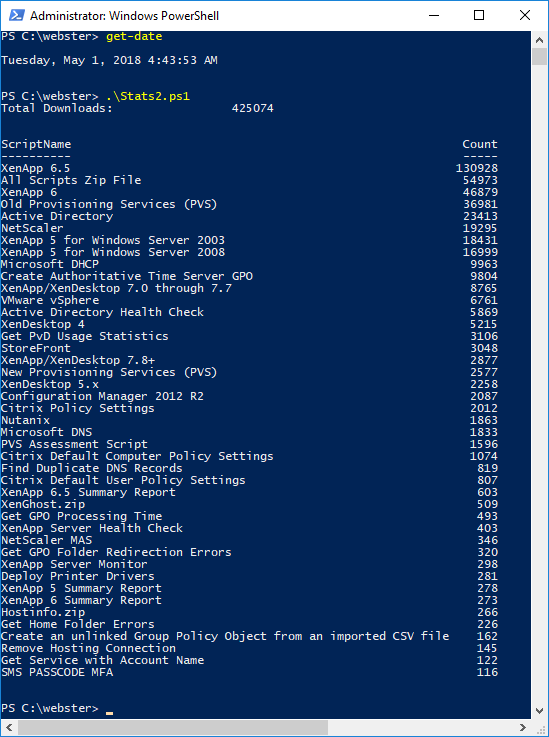Click the Count column header

click(480, 144)
